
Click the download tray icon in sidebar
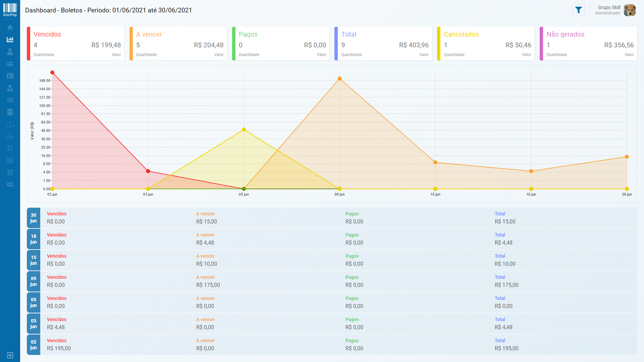10,136
